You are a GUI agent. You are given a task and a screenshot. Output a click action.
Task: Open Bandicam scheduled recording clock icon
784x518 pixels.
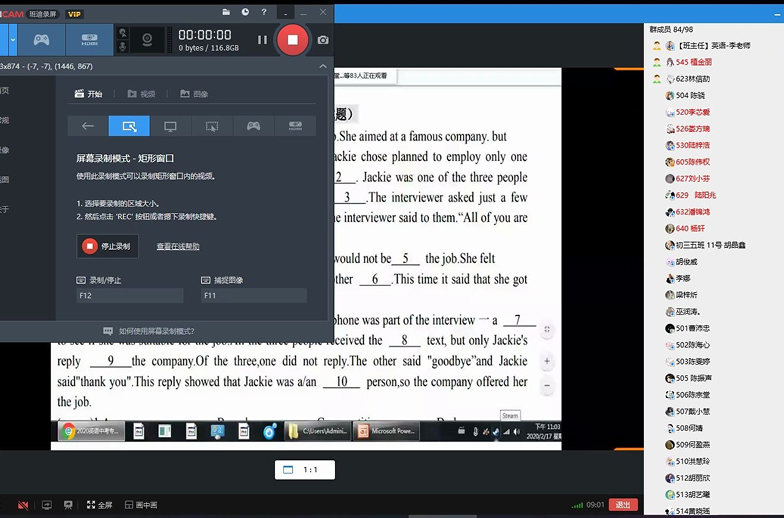point(245,12)
